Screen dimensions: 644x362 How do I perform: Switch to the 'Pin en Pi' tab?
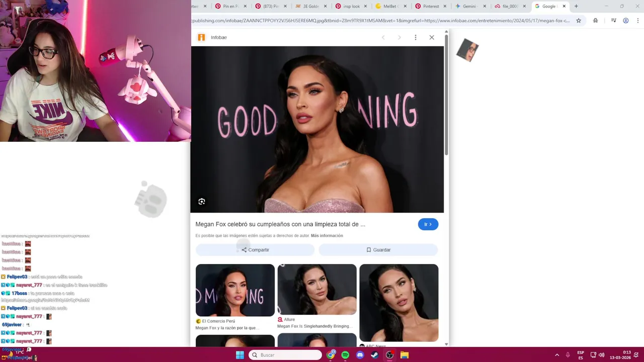231,6
